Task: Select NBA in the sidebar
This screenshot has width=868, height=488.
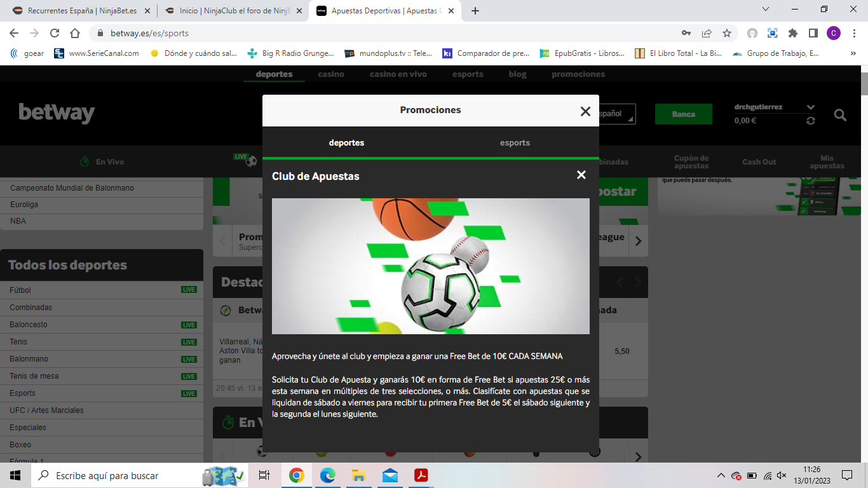Action: point(102,221)
